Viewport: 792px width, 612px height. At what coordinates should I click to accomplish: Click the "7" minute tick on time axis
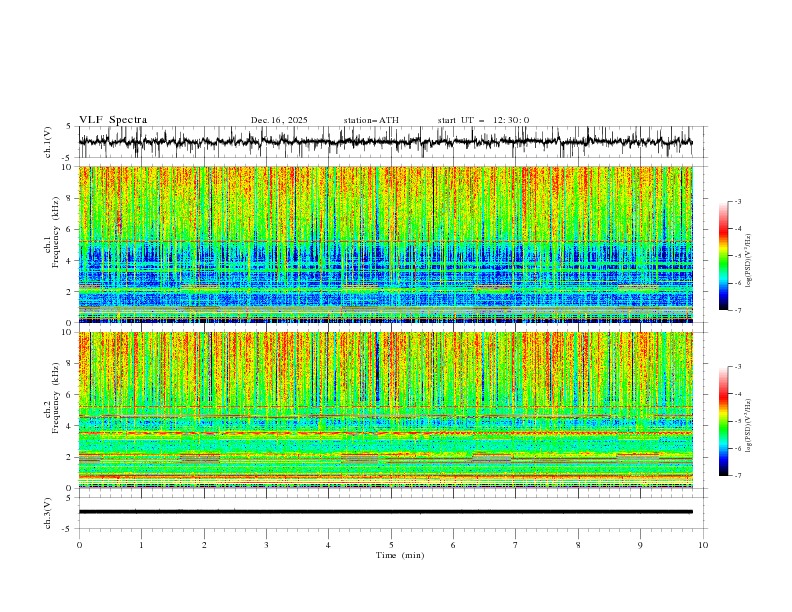[x=516, y=545]
